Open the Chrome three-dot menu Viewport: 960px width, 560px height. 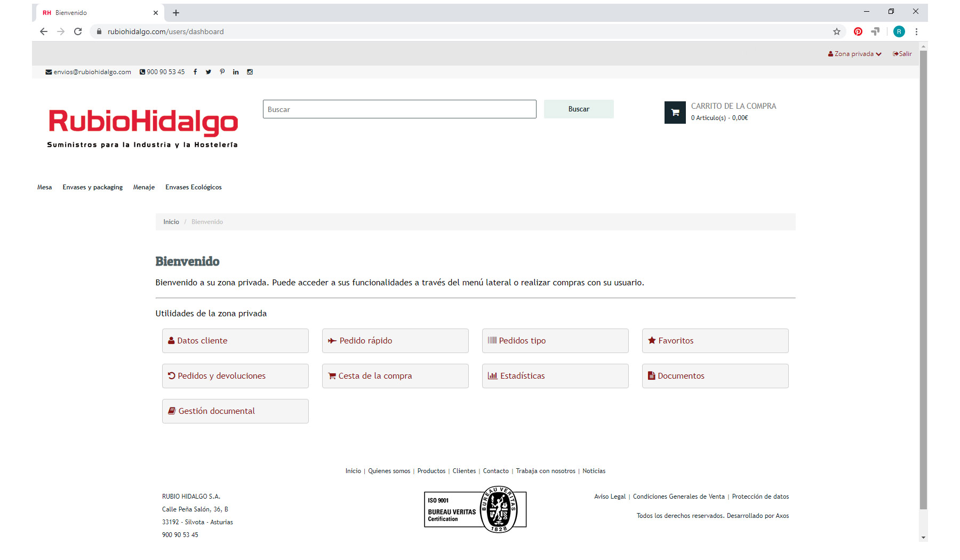(916, 31)
